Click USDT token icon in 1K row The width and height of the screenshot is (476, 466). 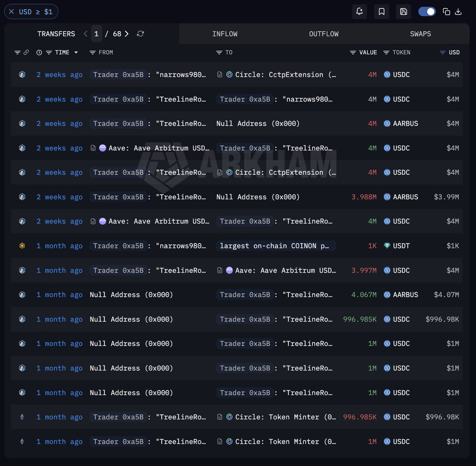point(387,246)
